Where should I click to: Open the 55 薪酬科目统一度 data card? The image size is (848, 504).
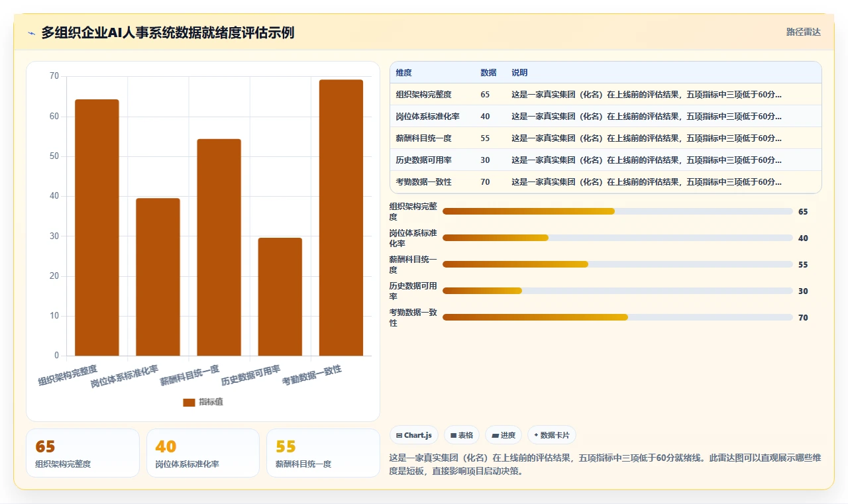[323, 453]
